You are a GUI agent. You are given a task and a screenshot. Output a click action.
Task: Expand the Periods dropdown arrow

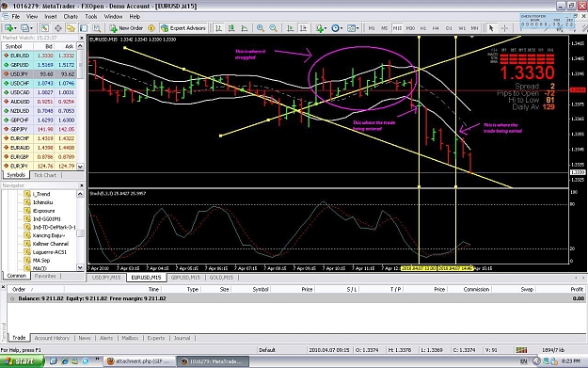coord(342,28)
